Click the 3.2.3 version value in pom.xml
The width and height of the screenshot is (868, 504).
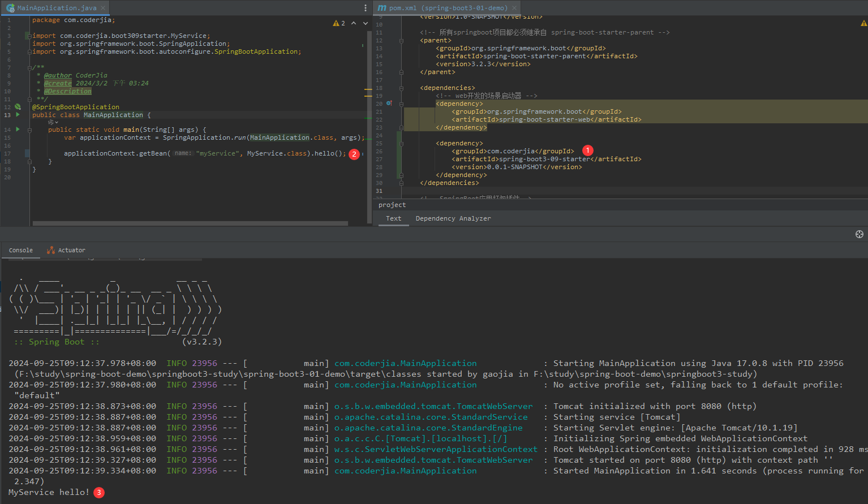point(481,64)
